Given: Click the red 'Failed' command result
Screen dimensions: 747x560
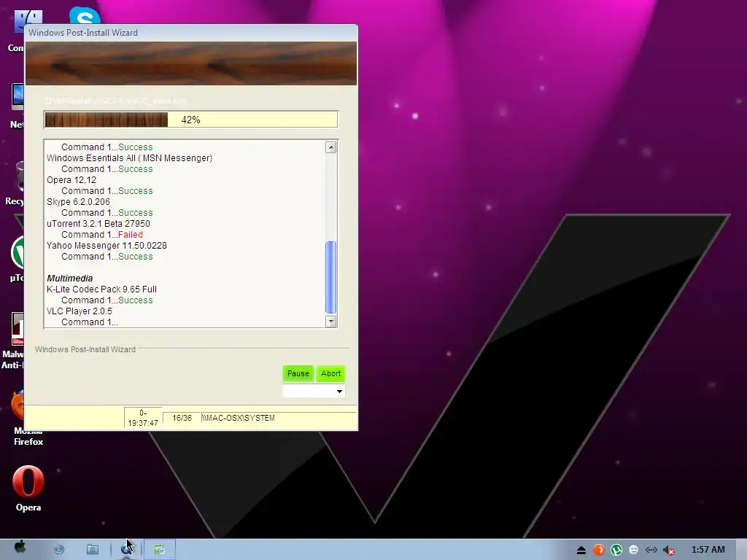Looking at the screenshot, I should tap(131, 234).
